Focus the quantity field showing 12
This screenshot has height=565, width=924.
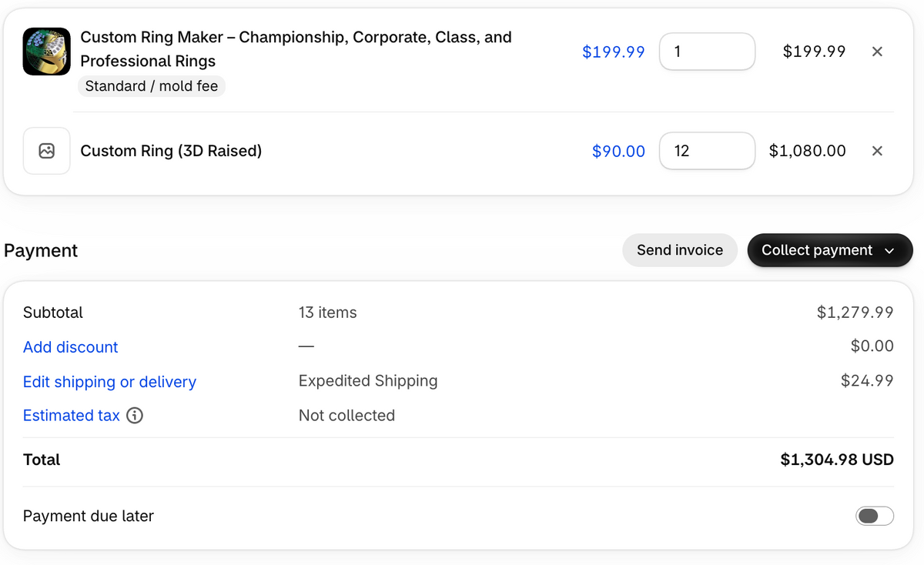point(707,151)
